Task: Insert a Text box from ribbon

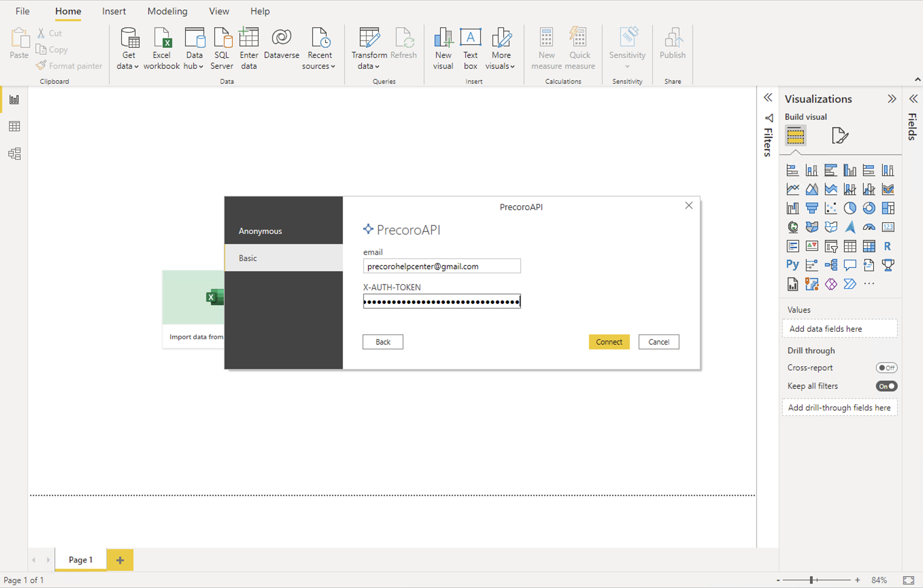Action: (470, 49)
